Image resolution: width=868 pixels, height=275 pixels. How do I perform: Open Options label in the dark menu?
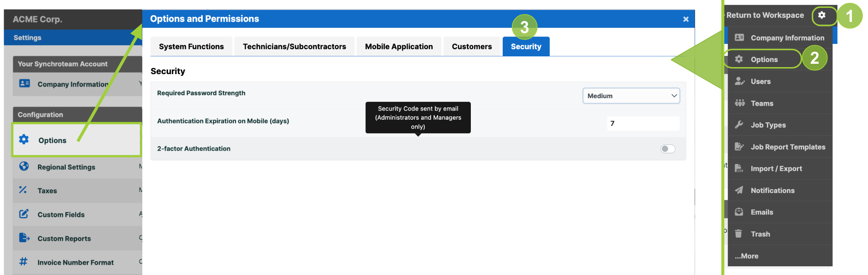[764, 60]
